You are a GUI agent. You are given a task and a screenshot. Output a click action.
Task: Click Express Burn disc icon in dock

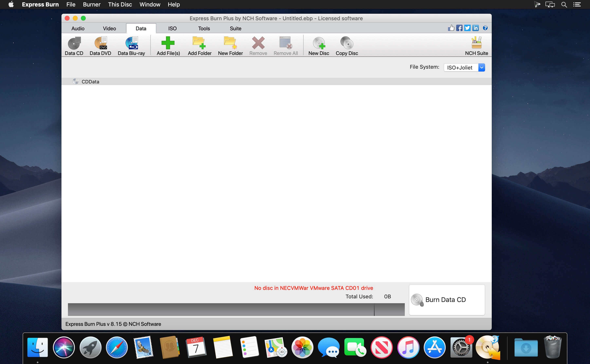click(488, 347)
